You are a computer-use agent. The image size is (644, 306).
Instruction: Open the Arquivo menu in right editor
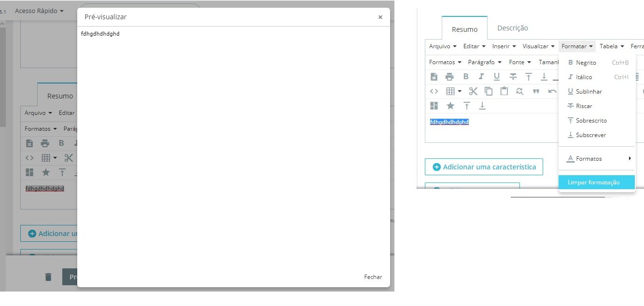pos(443,46)
